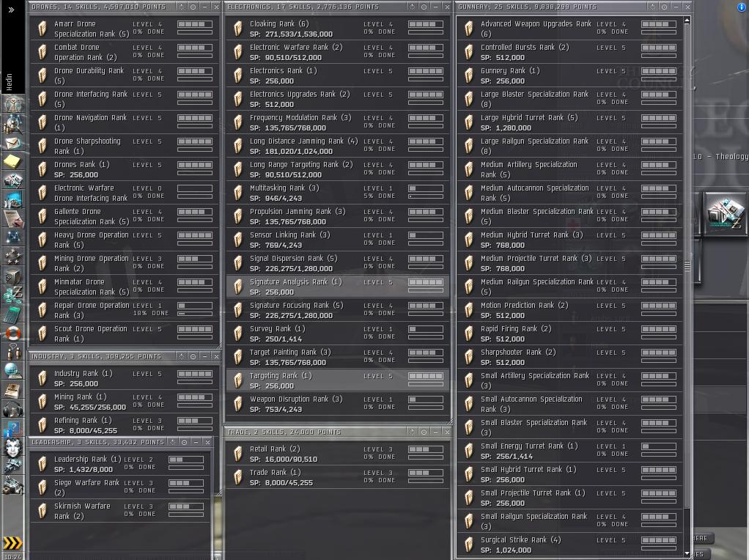This screenshot has height=560, width=749.
Task: Open the assets cube icon
Action: pos(13,275)
